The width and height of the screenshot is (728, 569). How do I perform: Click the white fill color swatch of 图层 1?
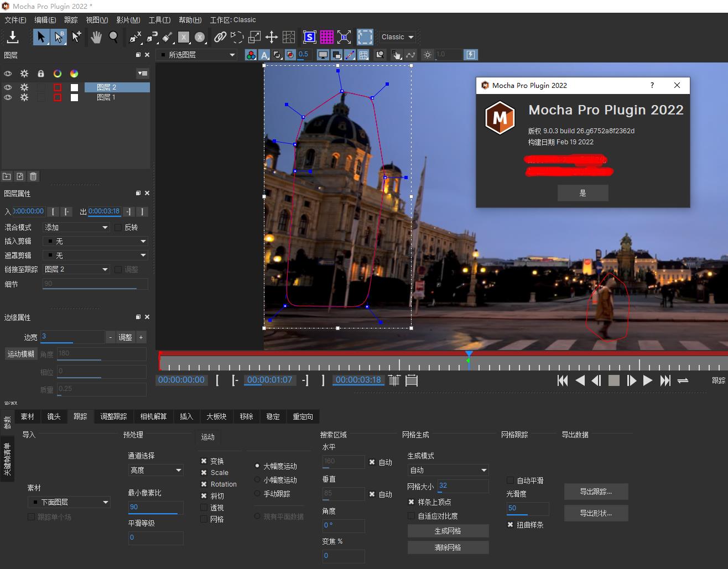click(x=74, y=97)
